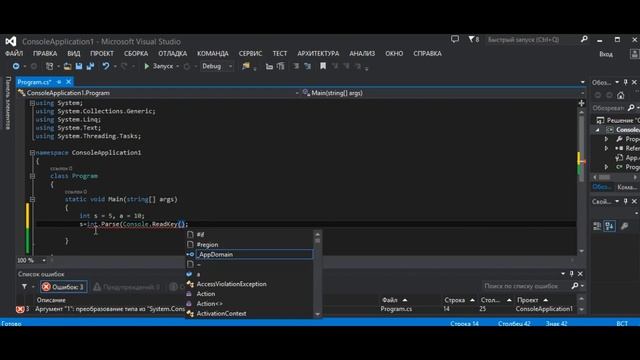Viewport: 640px width, 360px height.
Task: Click the Home icon in Solution Explorer
Action: tap(620, 96)
